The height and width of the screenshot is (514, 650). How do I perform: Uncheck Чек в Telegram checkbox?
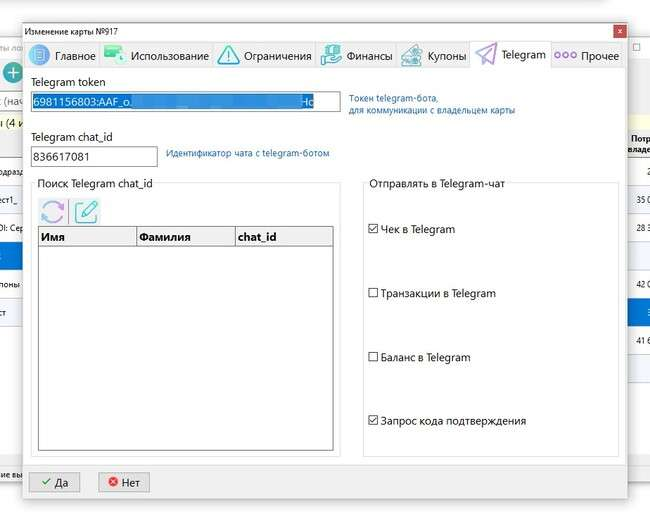[x=373, y=230]
